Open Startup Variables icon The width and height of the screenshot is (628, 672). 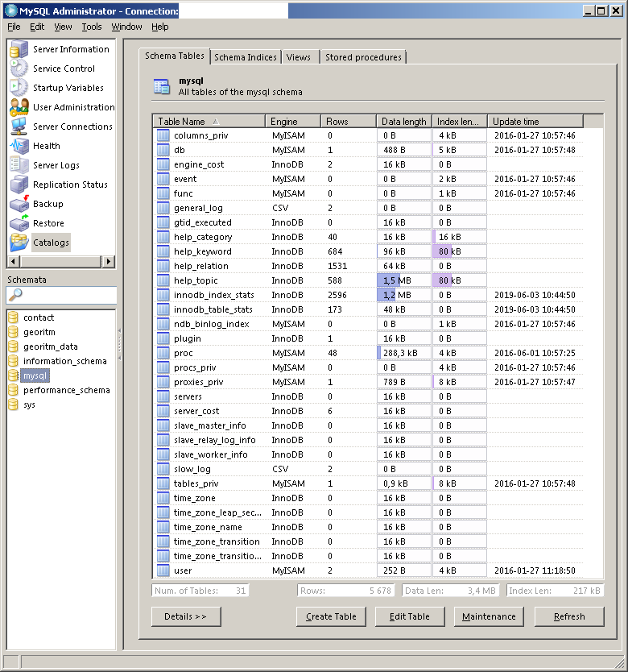tap(19, 88)
